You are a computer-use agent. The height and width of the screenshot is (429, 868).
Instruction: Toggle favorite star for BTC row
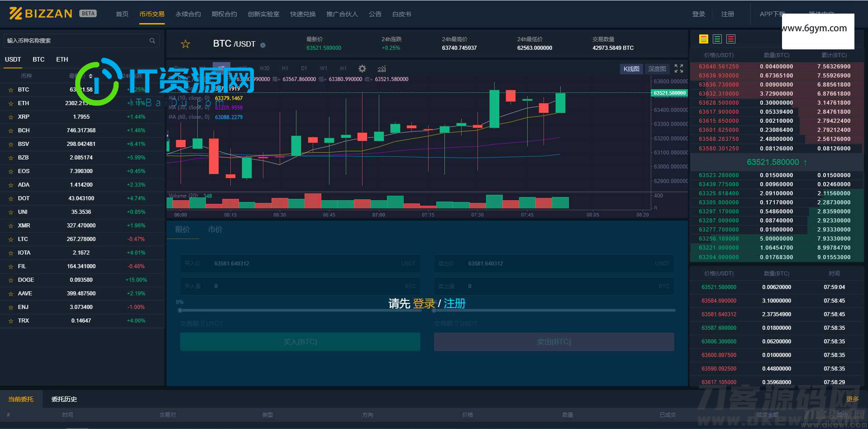[11, 90]
